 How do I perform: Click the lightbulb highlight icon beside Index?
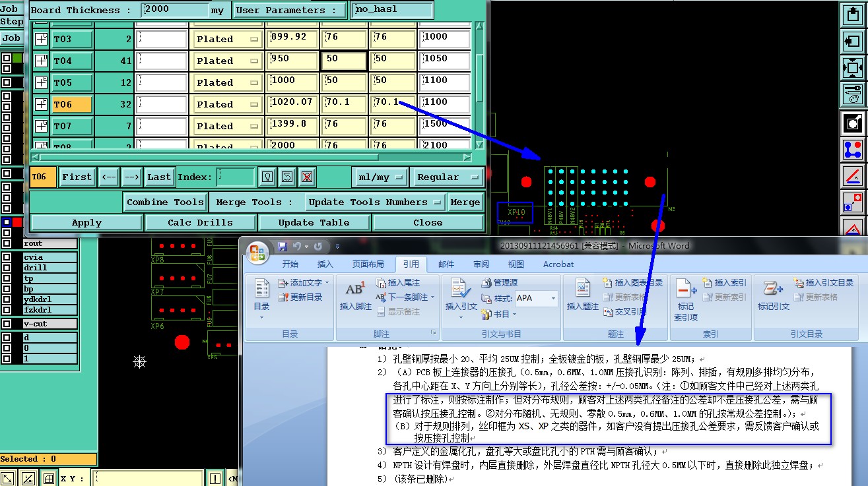pos(267,177)
